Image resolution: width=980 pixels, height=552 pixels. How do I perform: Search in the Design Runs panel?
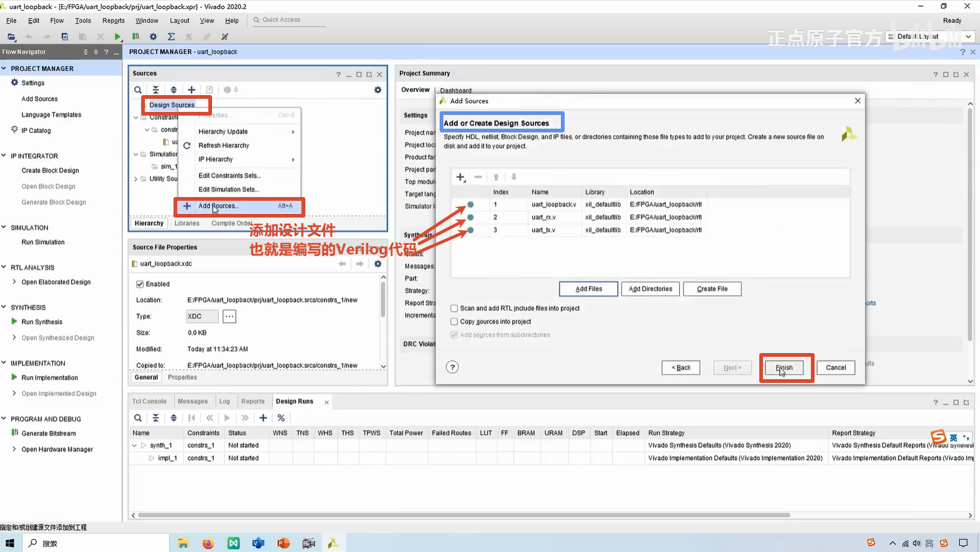tap(138, 418)
